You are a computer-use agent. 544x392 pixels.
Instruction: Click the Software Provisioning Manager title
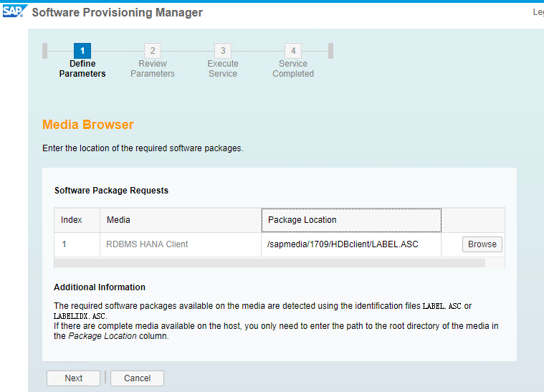(x=118, y=12)
